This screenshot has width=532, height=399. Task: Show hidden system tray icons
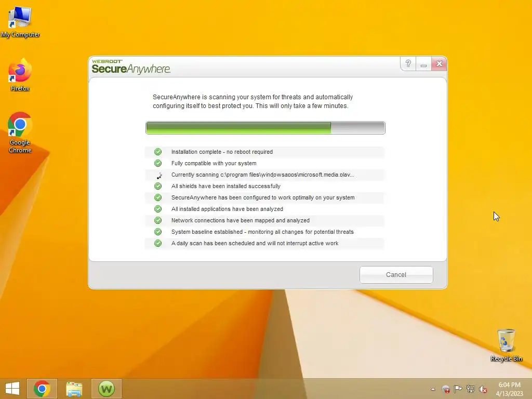pos(433,389)
